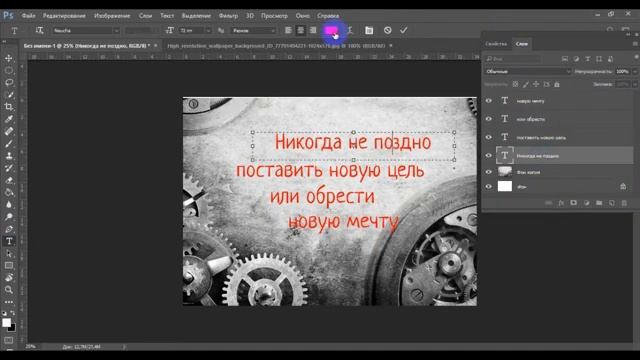The width and height of the screenshot is (640, 360).
Task: Hide the "или обрести" text layer
Action: click(489, 119)
